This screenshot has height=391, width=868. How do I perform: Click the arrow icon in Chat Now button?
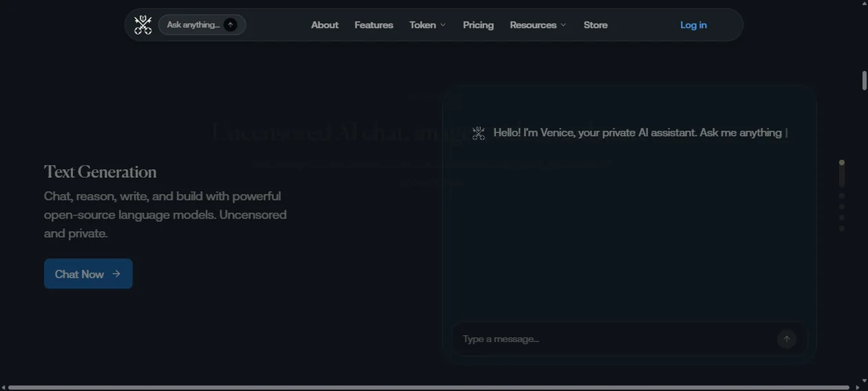tap(116, 274)
